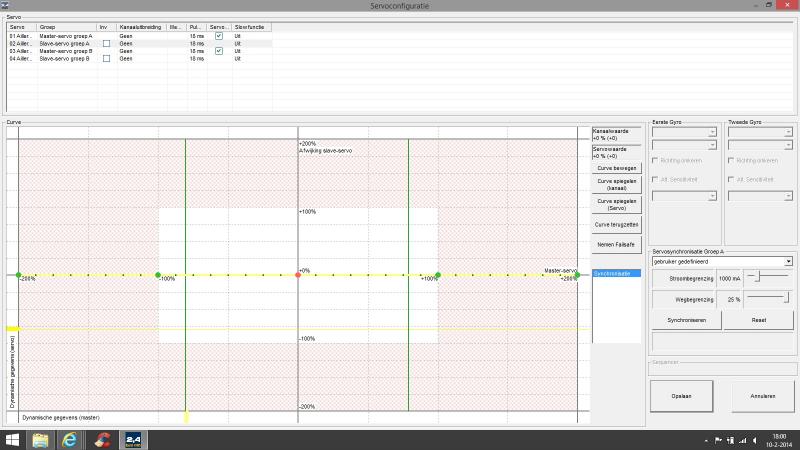
Task: Uncheck Servo checkbox for Master-servo groep B
Action: (x=219, y=51)
